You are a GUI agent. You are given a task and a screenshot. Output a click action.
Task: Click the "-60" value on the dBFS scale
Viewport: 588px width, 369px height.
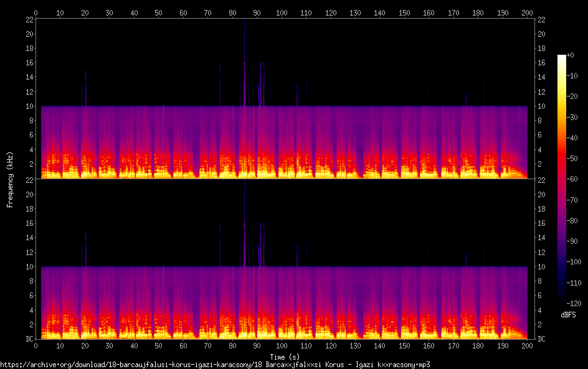[x=572, y=179]
